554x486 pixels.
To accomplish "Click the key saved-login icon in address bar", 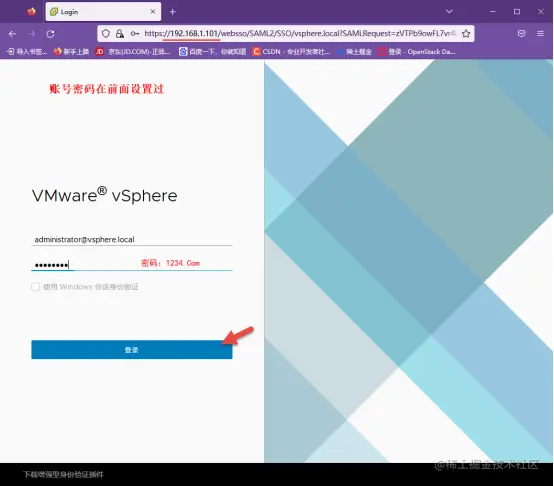I will click(135, 34).
